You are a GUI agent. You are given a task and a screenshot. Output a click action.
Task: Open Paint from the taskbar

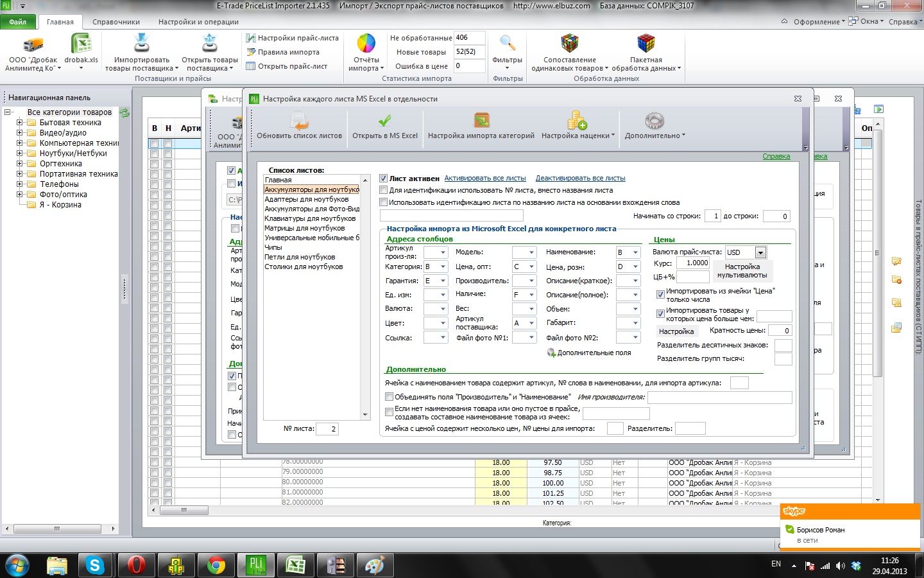point(375,565)
